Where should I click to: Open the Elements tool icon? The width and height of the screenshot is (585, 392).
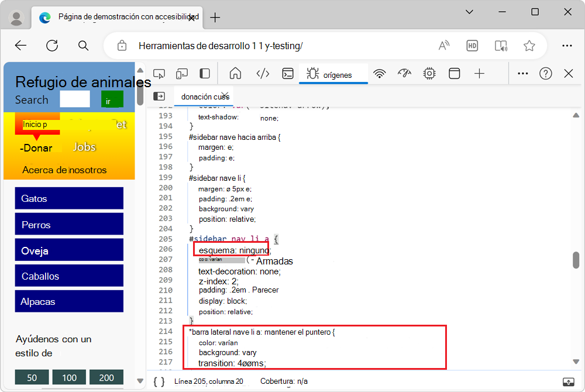tap(263, 74)
